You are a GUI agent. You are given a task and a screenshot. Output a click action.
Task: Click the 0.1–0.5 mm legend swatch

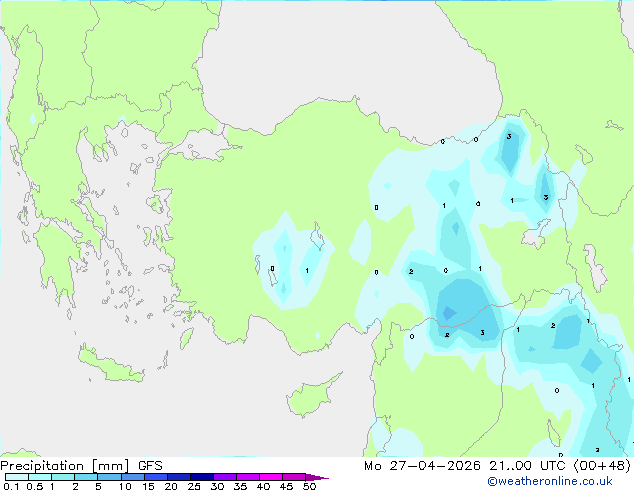(17, 477)
